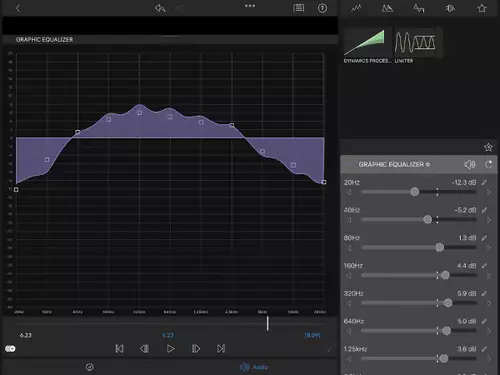Open the help question mark
Image resolution: width=500 pixels, height=375 pixels.
tap(322, 8)
